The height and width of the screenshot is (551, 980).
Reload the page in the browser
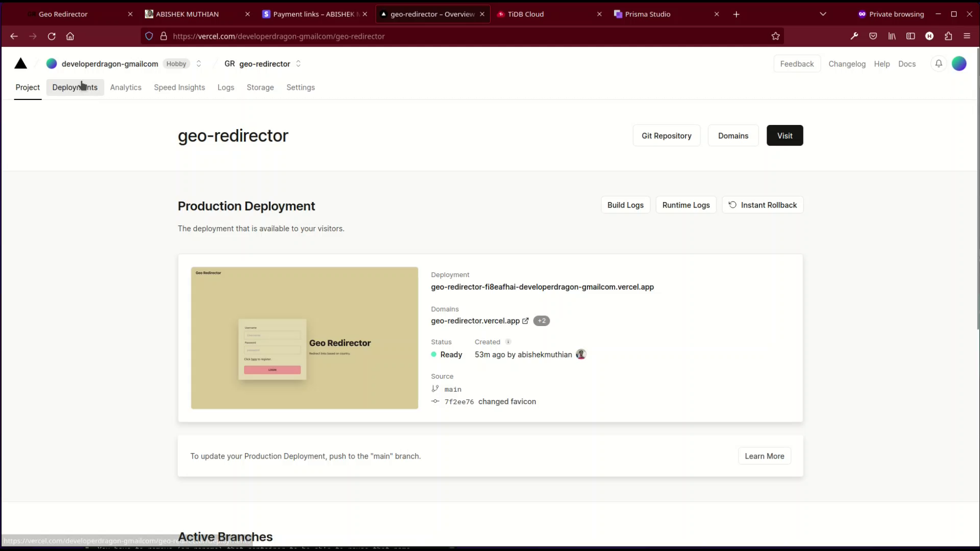click(x=52, y=36)
